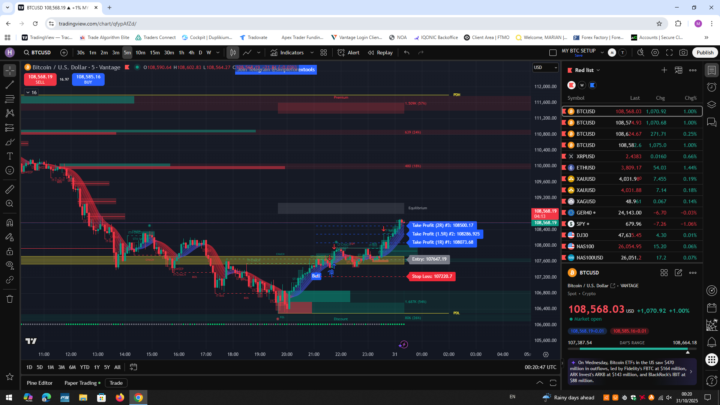Click the compare or add symbol plus
720x405 pixels.
tap(64, 53)
